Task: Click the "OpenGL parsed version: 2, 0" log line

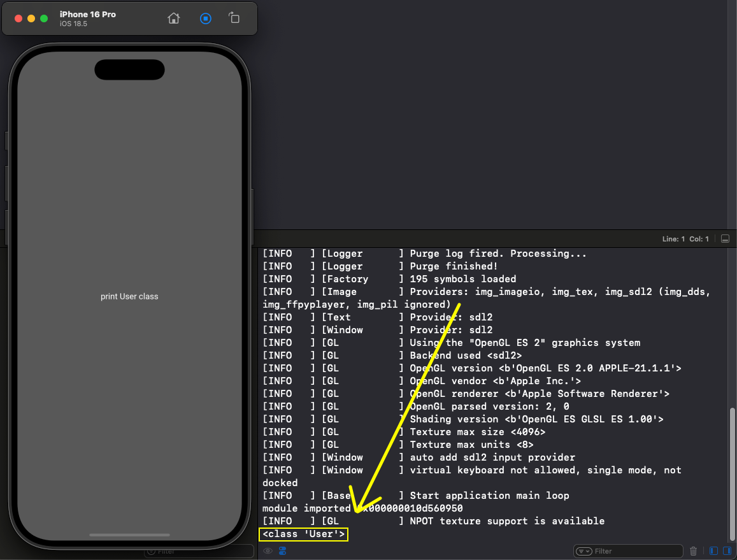Action: coord(416,406)
